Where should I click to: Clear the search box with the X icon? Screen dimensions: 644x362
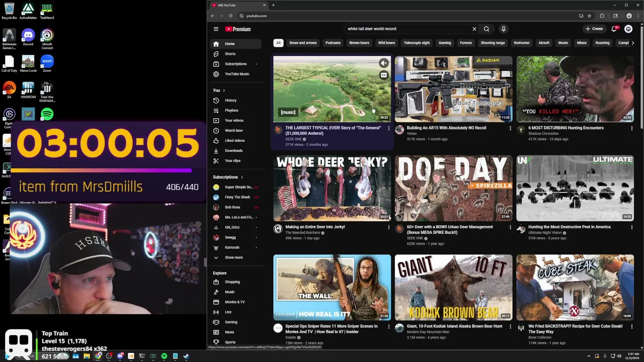point(474,29)
